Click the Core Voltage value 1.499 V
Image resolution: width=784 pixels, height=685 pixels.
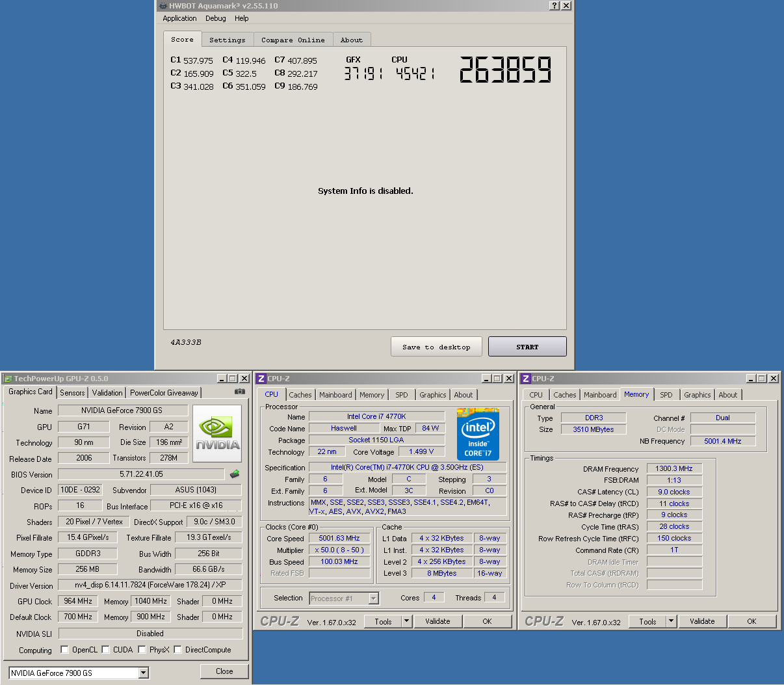pyautogui.click(x=421, y=451)
